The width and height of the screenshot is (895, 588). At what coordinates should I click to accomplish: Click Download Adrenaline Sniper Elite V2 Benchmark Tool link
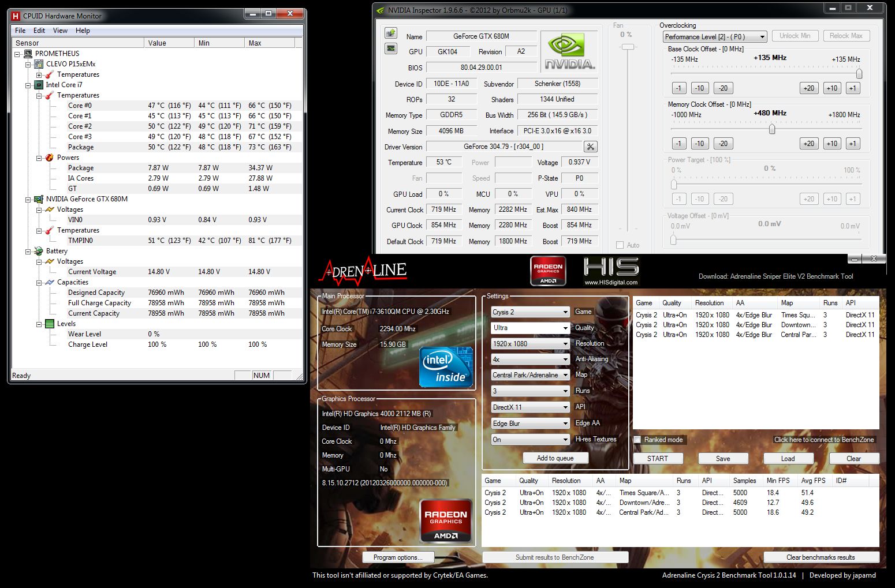point(775,276)
